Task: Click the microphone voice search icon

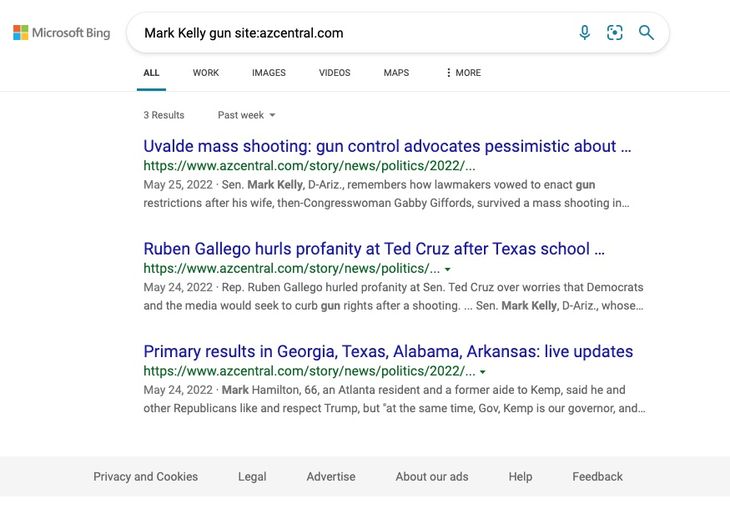Action: click(x=585, y=33)
